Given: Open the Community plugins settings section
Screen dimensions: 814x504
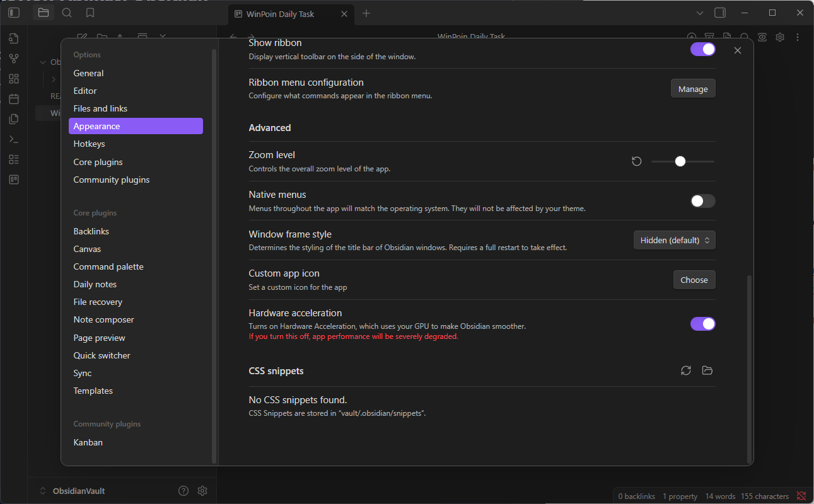Looking at the screenshot, I should 112,180.
